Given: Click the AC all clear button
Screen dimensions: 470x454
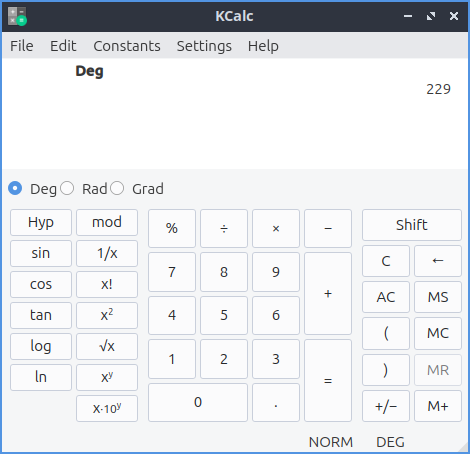Looking at the screenshot, I should pyautogui.click(x=386, y=297).
